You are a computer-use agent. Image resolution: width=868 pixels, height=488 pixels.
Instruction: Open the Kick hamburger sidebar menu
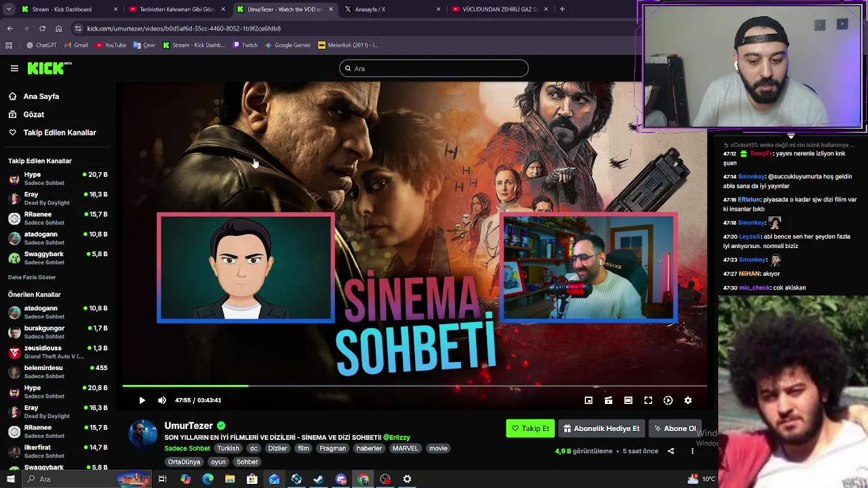click(14, 68)
